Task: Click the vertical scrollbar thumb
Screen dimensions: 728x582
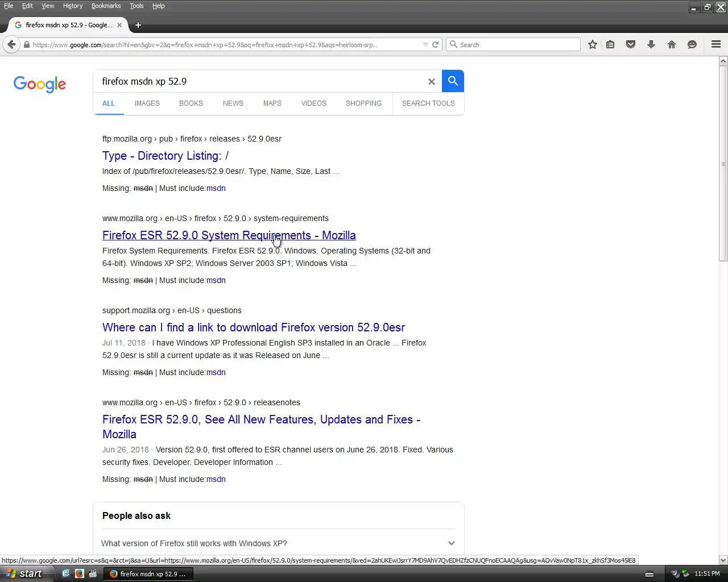Action: point(723,163)
